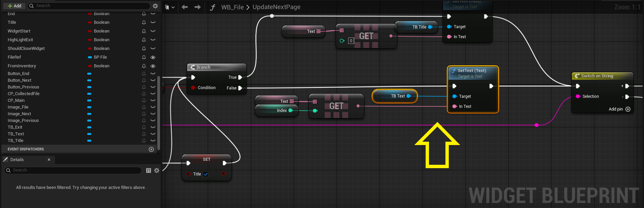Screen dimensions: 644x208
Task: Select the TB_Title variable in list
Action: (16, 141)
